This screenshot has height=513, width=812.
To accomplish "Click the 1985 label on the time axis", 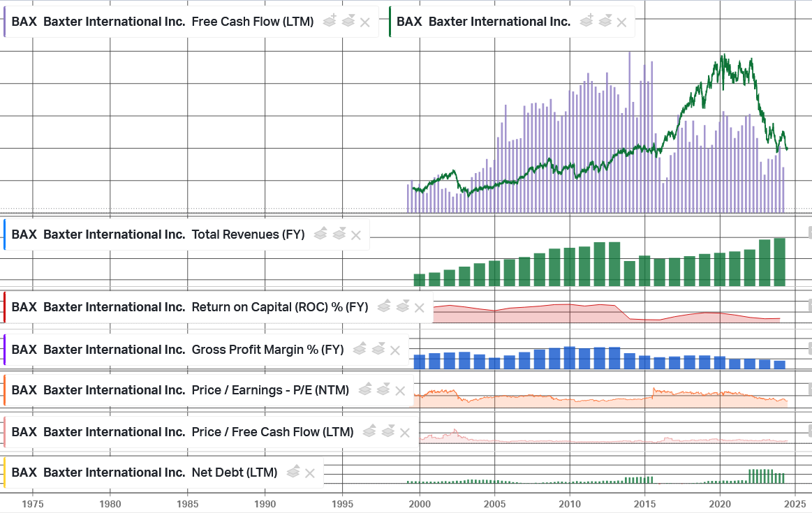I will pos(187,504).
